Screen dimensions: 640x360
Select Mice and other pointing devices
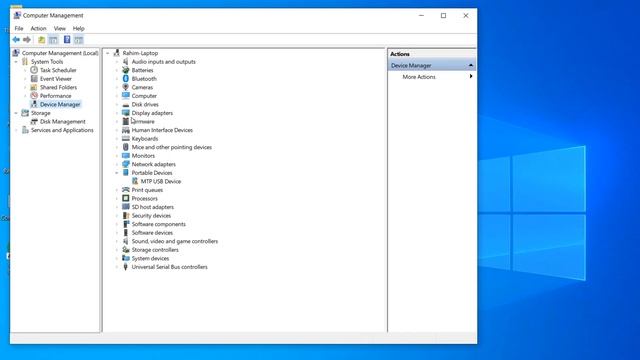171,147
